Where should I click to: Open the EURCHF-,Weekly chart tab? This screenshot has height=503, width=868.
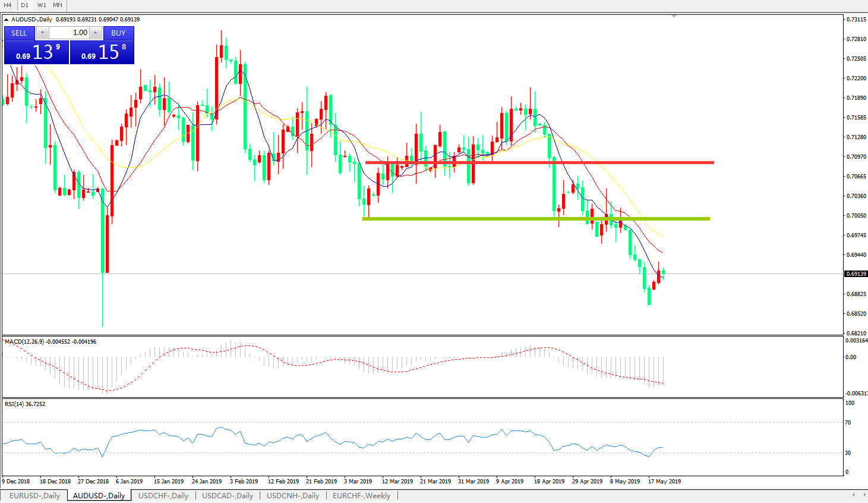(x=361, y=495)
